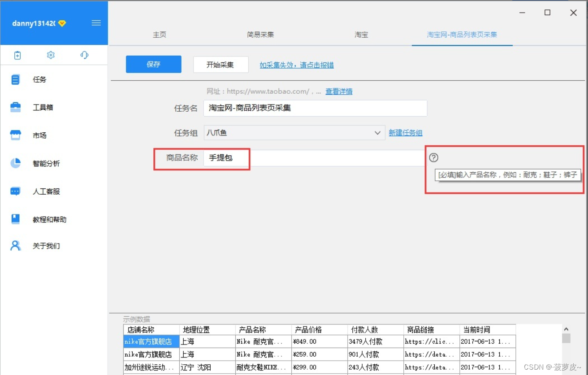Click the 243人付款 cell
The height and width of the screenshot is (375, 588).
pyautogui.click(x=376, y=367)
